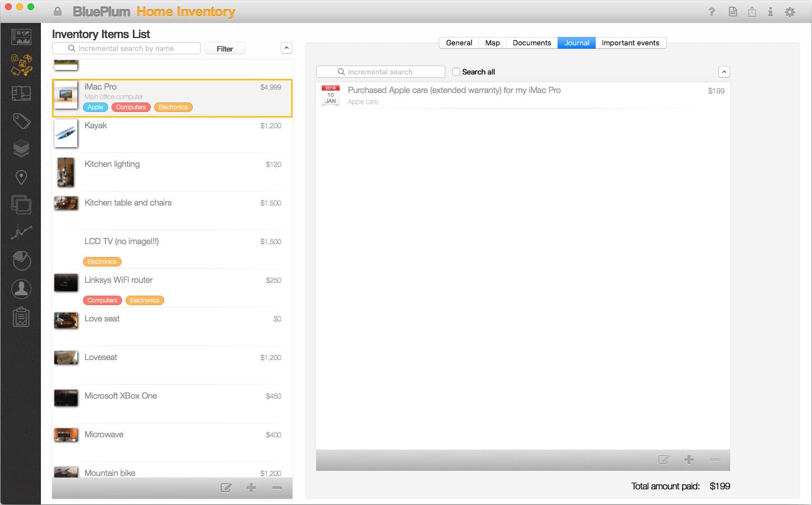Click Electronics tag on iMac Pro
Image resolution: width=812 pixels, height=505 pixels.
(x=173, y=107)
